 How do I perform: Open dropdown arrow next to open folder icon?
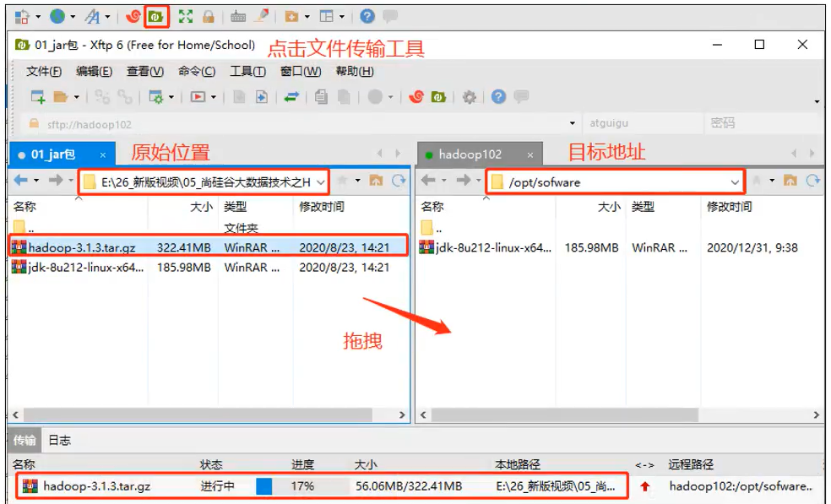pyautogui.click(x=76, y=97)
